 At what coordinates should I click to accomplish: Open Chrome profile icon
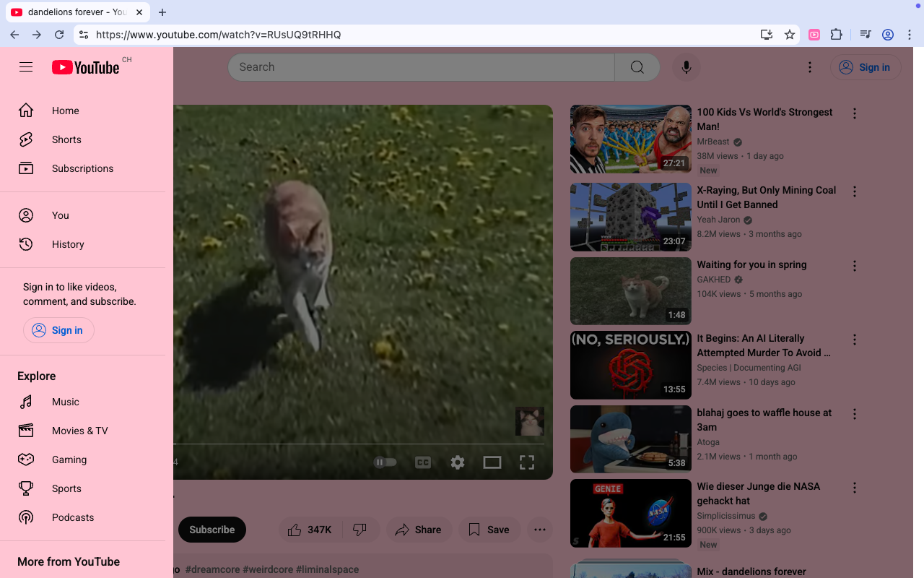pos(888,35)
